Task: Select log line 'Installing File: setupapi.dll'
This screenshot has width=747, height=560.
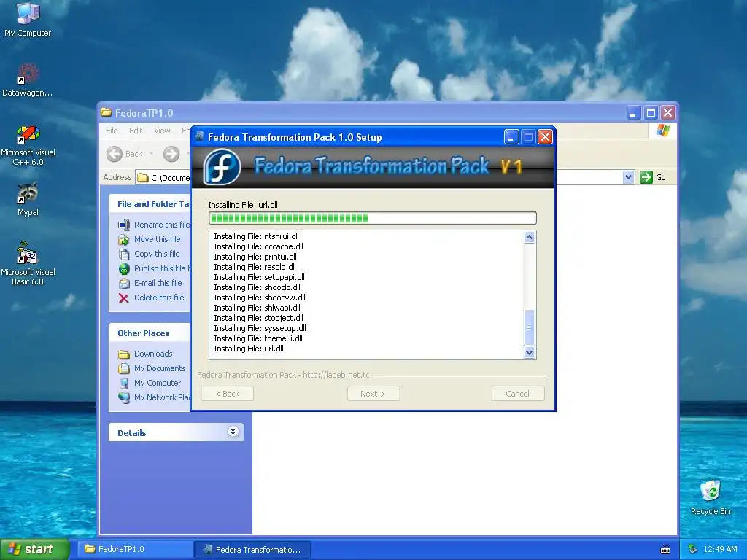Action: pyautogui.click(x=259, y=277)
